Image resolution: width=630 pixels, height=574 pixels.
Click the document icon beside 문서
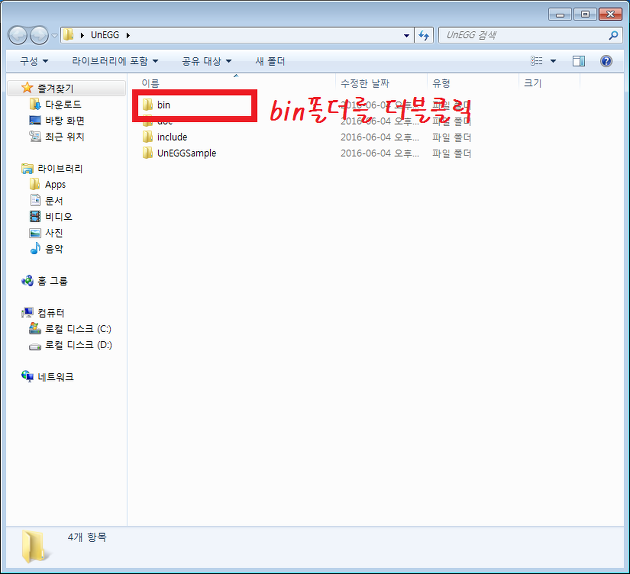click(35, 200)
